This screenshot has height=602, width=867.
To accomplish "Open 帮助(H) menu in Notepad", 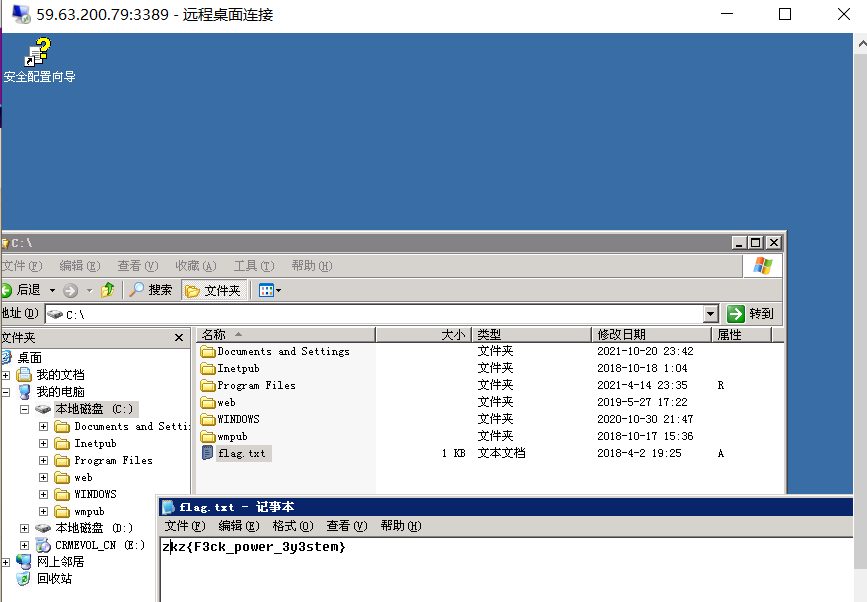I will (401, 526).
